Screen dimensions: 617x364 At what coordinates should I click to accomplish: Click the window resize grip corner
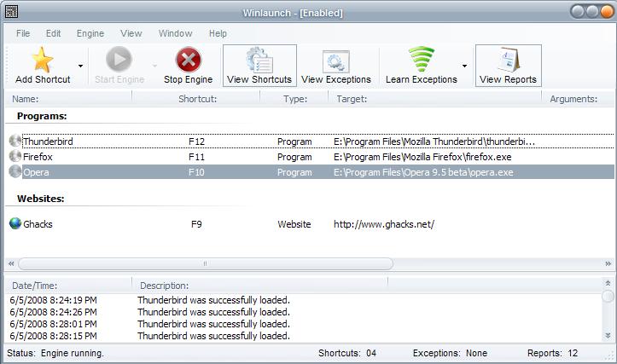pos(610,357)
